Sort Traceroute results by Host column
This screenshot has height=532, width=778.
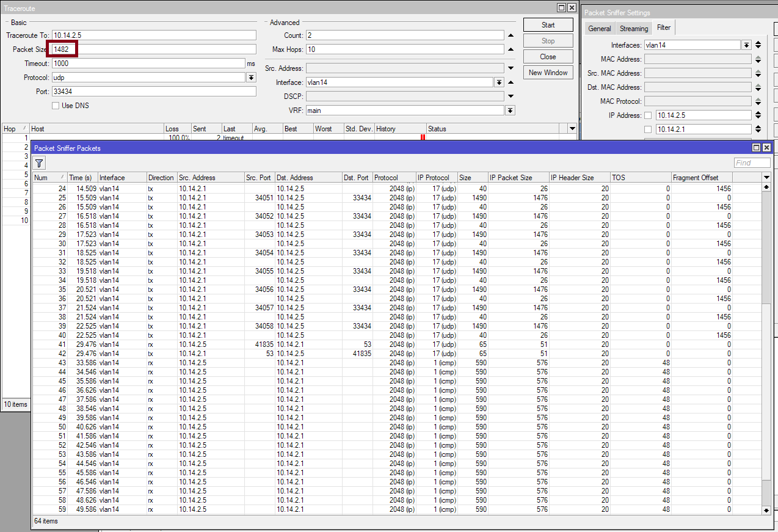(96, 129)
